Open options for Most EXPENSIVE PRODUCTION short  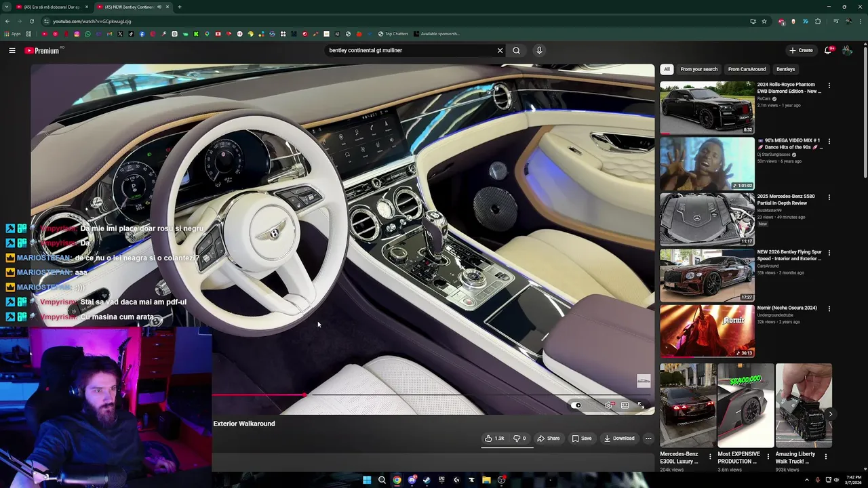[768, 457]
